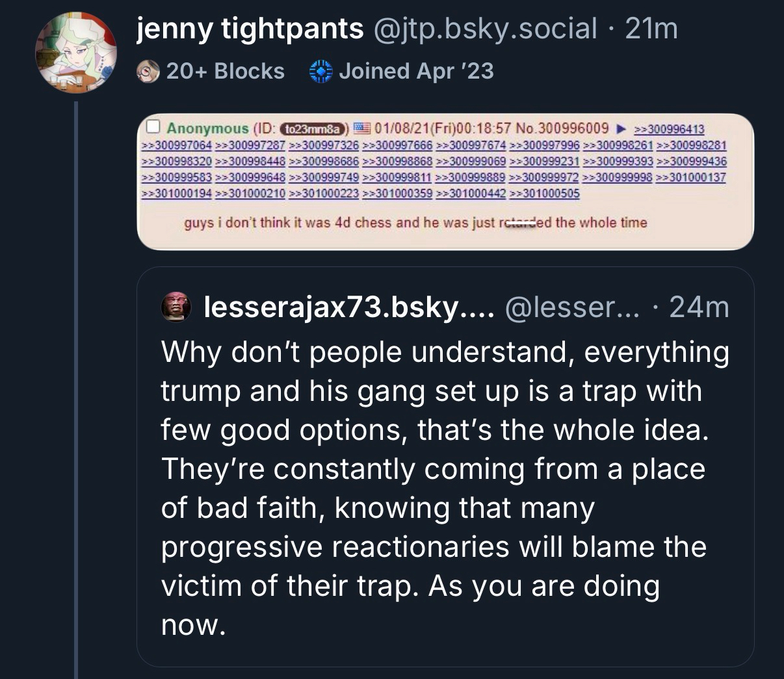
Task: Tick the checkbox beside Anonymous
Action: (x=153, y=127)
